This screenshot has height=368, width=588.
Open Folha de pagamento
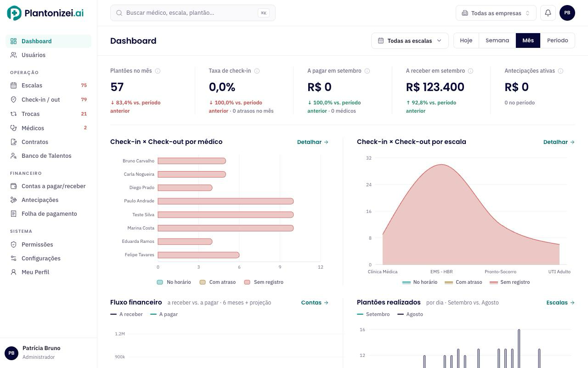(48, 213)
